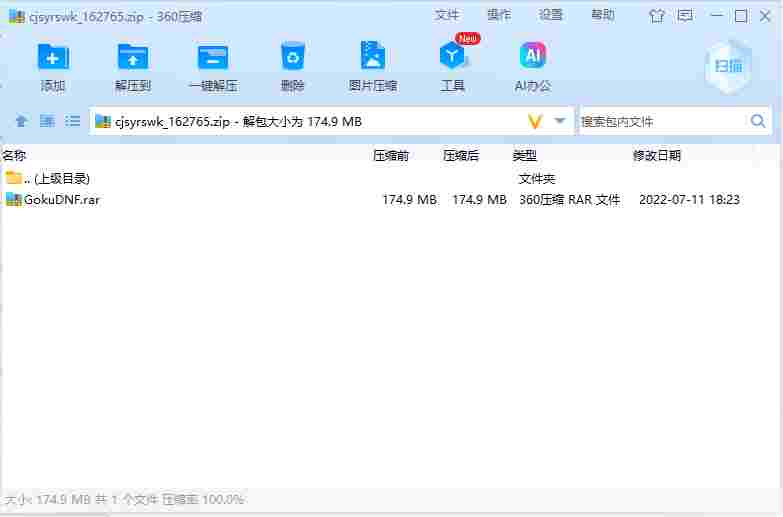783x517 pixels.
Task: Sort by 修改日期 column header
Action: coord(657,155)
